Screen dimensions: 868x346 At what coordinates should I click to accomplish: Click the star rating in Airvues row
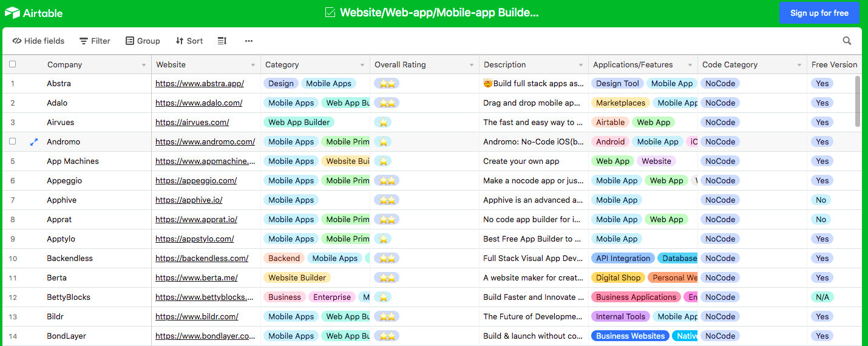(383, 123)
